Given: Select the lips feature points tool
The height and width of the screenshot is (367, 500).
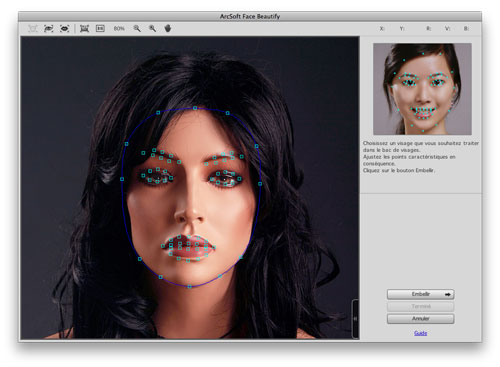Looking at the screenshot, I should click(x=64, y=29).
